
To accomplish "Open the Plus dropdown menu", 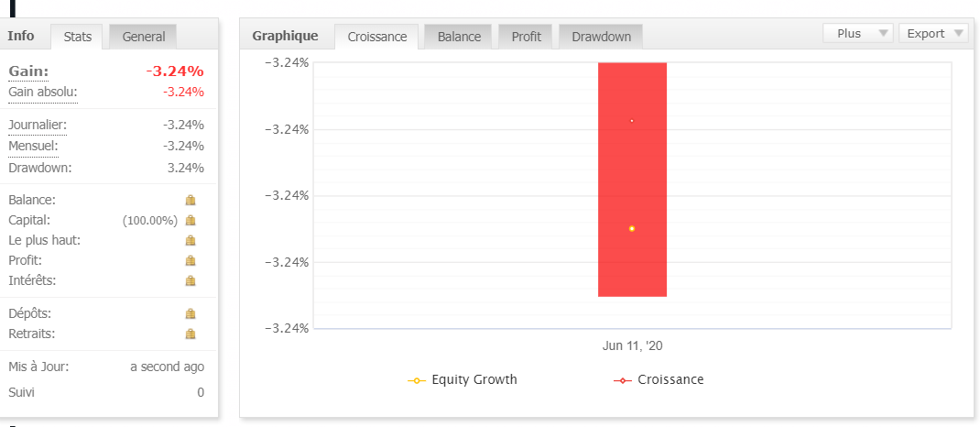I will tap(858, 34).
